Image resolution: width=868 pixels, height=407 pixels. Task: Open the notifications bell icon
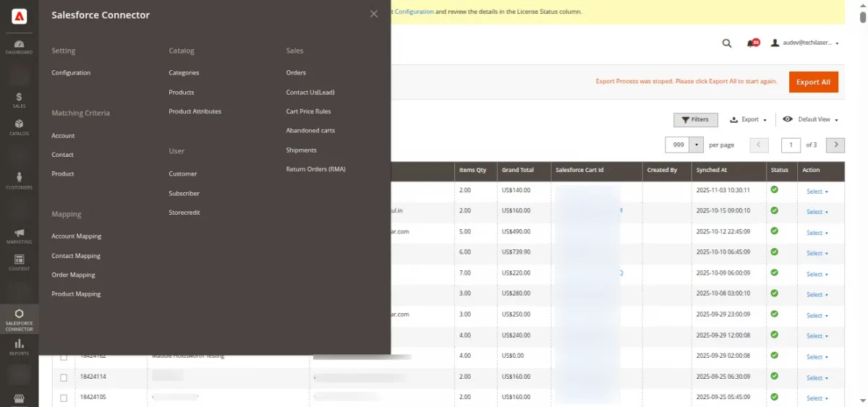coord(752,43)
